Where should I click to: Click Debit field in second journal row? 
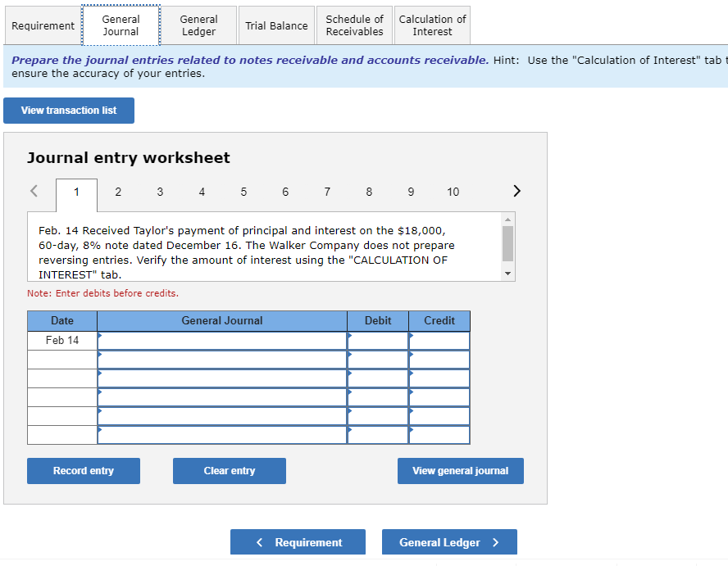click(378, 360)
